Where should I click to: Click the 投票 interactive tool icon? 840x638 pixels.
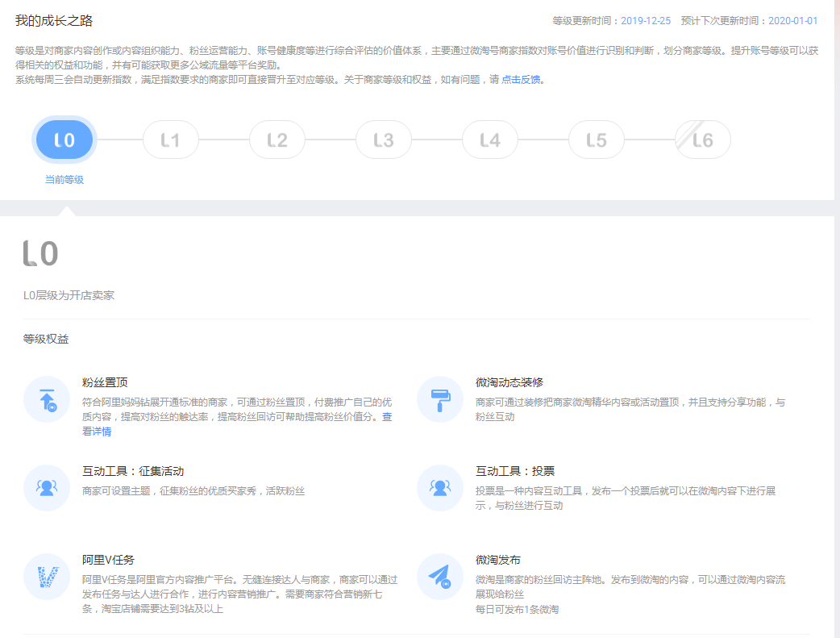[440, 488]
